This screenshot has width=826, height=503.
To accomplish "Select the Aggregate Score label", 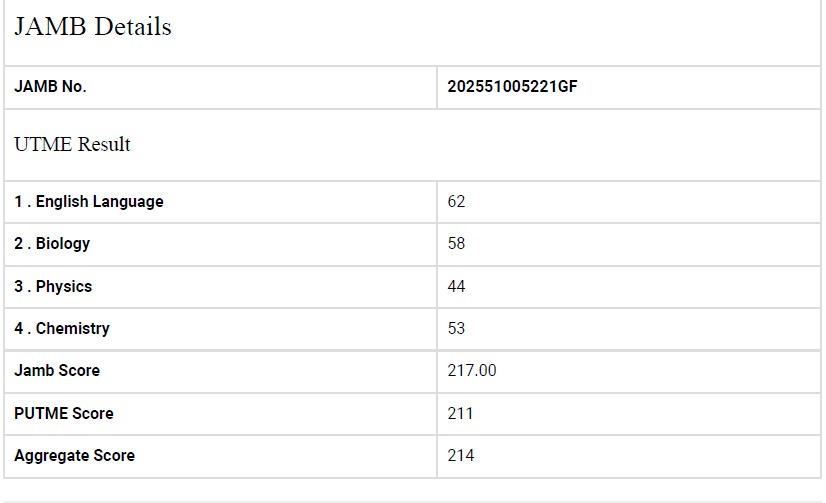I will pyautogui.click(x=74, y=456).
